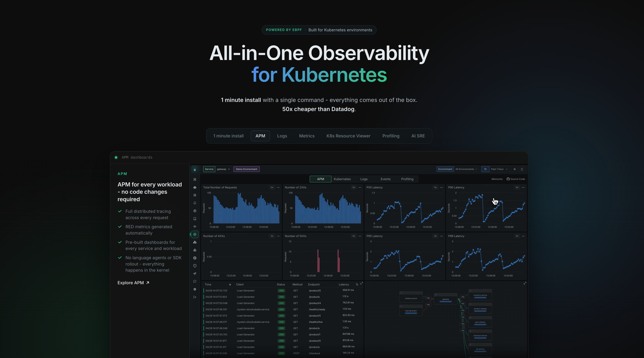Open options menu for Number of 4XXs
The width and height of the screenshot is (644, 358).
click(x=278, y=236)
